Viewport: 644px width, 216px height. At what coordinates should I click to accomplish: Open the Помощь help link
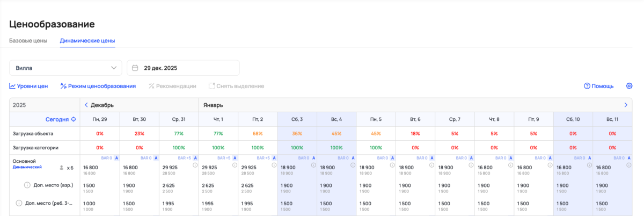[598, 86]
